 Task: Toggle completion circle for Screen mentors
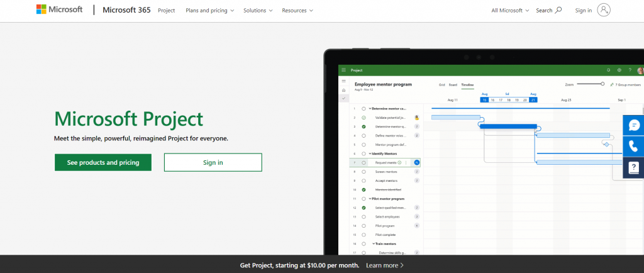[x=364, y=172]
